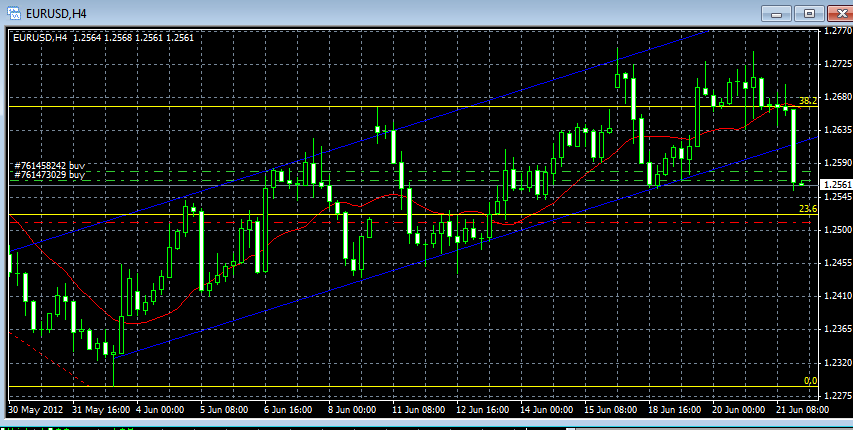Viewport: 853px width, 430px height.
Task: Click price axis value 1.2455
Action: point(836,263)
